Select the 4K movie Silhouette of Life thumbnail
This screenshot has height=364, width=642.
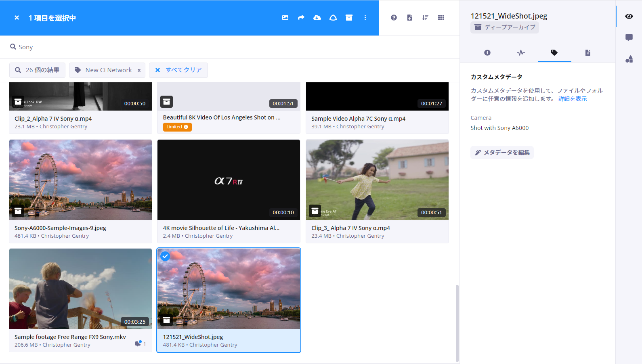(229, 180)
